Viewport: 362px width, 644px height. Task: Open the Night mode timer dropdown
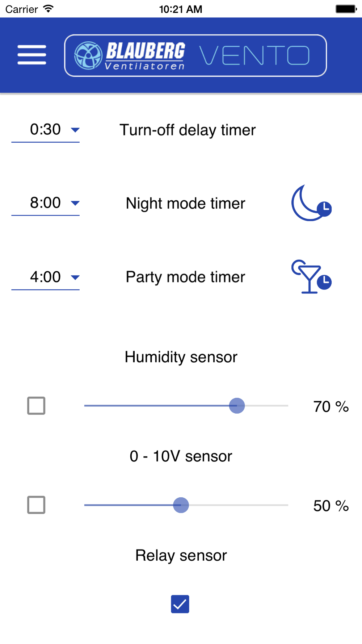pyautogui.click(x=46, y=203)
